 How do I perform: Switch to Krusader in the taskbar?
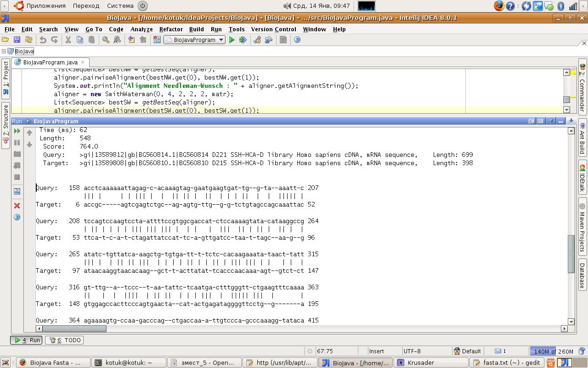(420, 362)
